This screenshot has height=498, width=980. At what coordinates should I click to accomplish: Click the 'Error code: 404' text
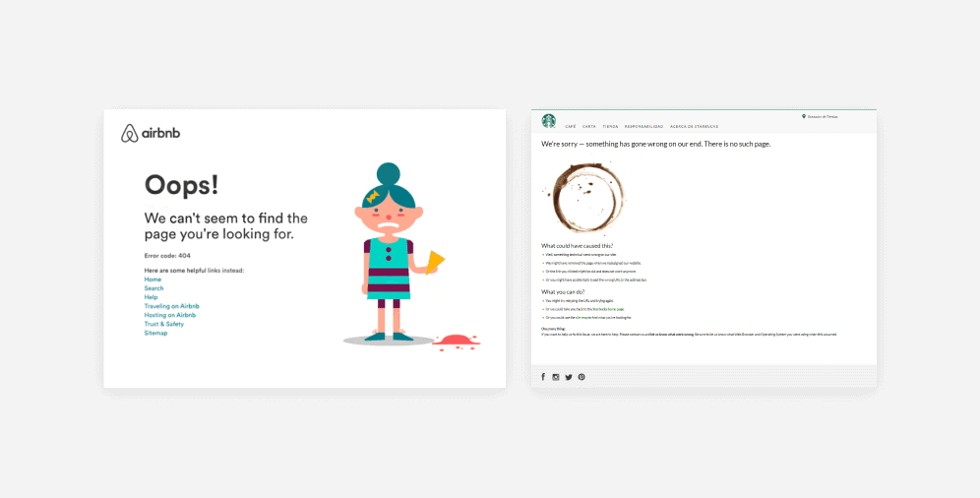[167, 256]
